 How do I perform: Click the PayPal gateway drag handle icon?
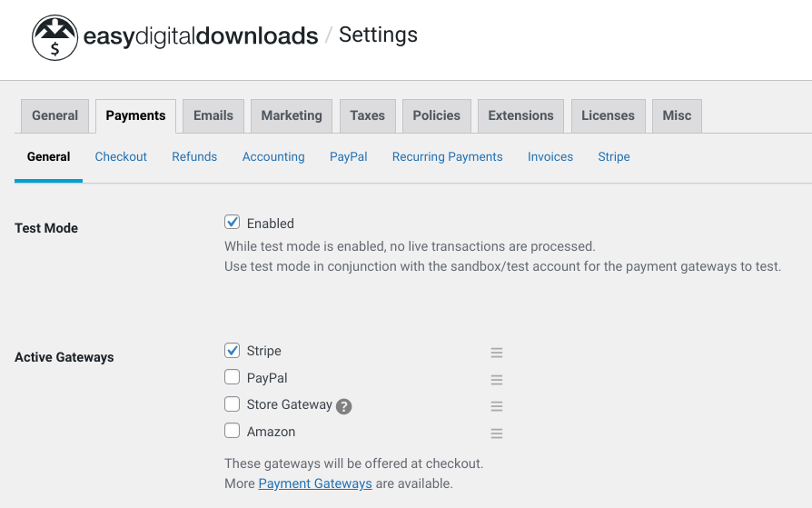pyautogui.click(x=497, y=380)
